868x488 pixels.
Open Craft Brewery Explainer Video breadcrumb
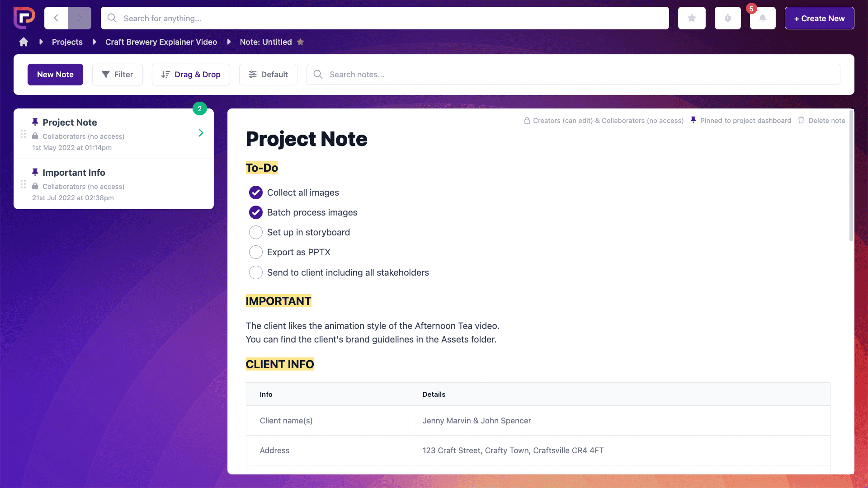point(161,42)
